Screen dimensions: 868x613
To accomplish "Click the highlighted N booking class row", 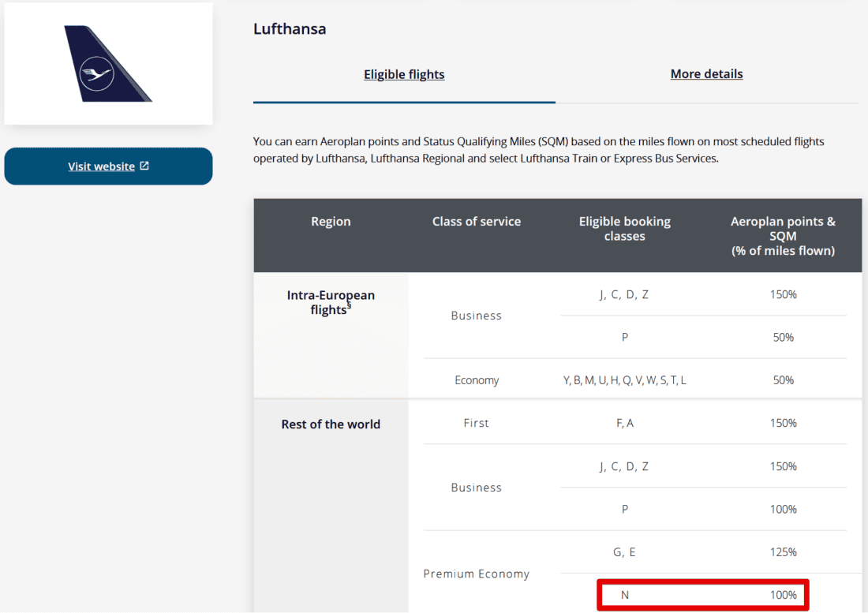I will coord(703,595).
